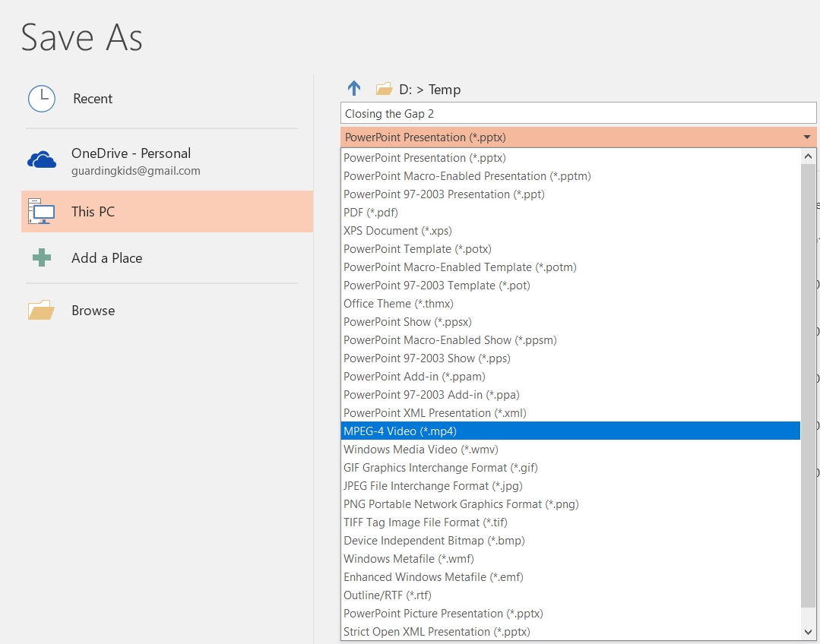Click the file type list scrollbar track
This screenshot has height=644, width=820.
808,387
